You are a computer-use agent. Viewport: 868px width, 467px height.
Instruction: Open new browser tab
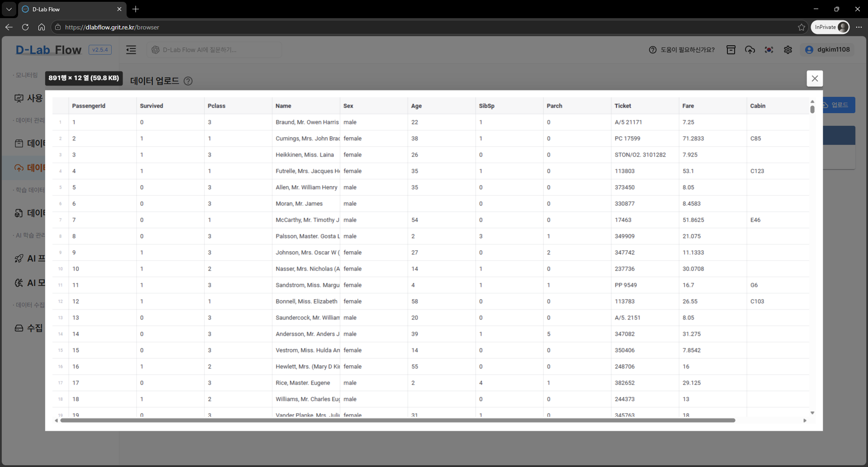(136, 9)
